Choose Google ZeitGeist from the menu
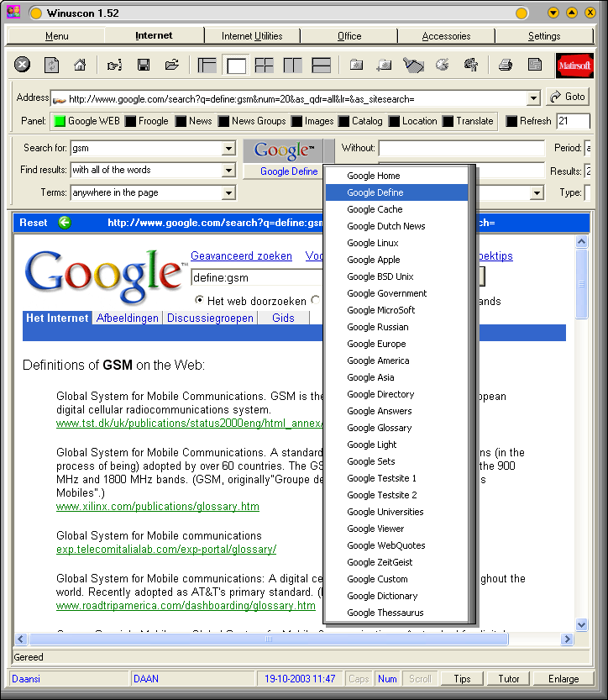 (x=397, y=562)
